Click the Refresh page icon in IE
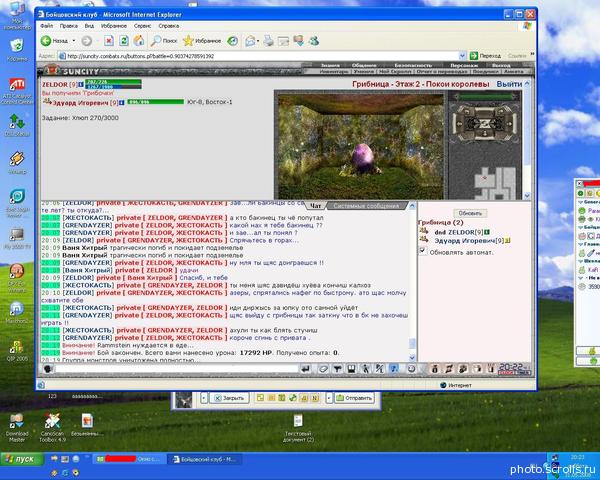 124,41
